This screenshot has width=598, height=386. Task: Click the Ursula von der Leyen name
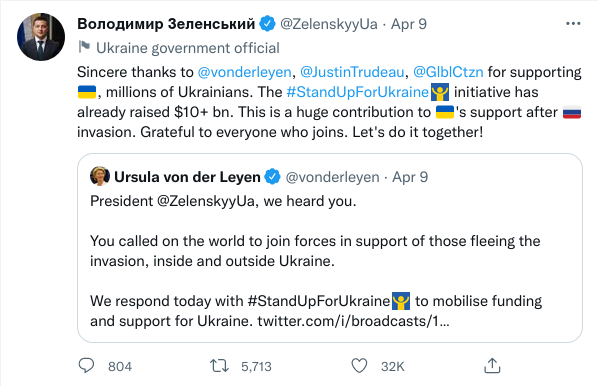coord(187,177)
